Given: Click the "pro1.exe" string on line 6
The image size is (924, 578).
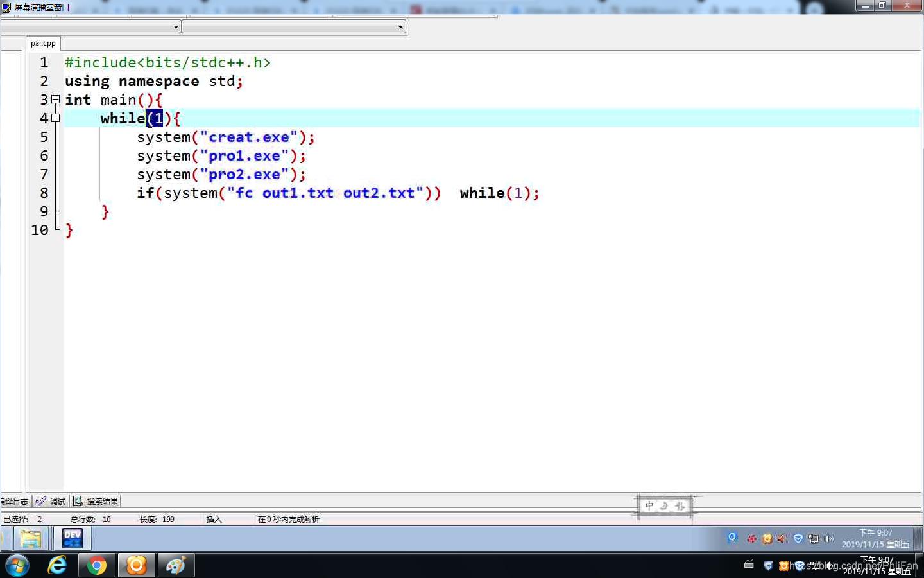Looking at the screenshot, I should click(244, 155).
